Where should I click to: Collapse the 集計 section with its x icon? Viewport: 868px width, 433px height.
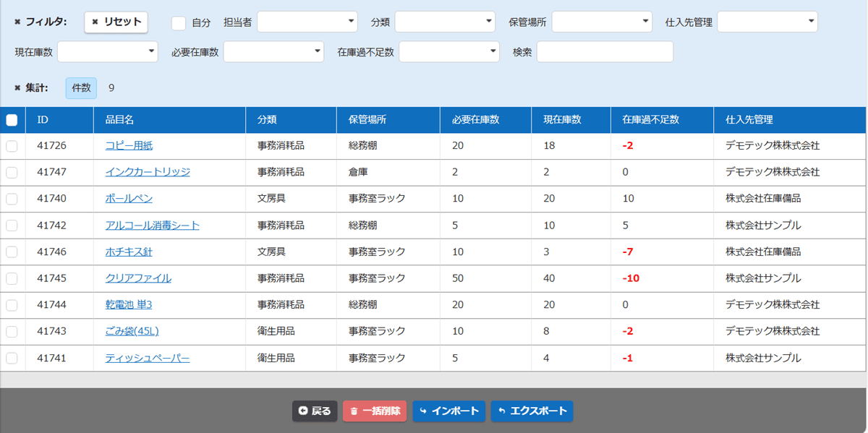(x=18, y=88)
